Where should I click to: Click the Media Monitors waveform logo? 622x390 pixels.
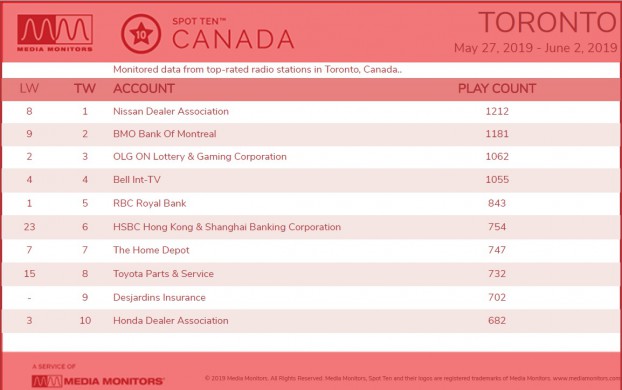pyautogui.click(x=55, y=33)
